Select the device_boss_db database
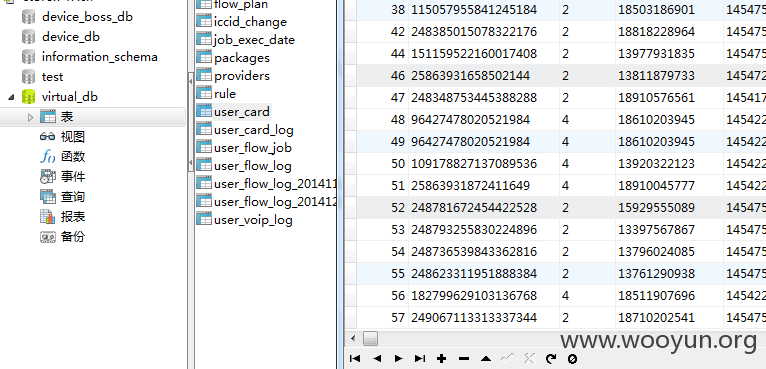Screen dimensions: 766x369 [x=87, y=17]
